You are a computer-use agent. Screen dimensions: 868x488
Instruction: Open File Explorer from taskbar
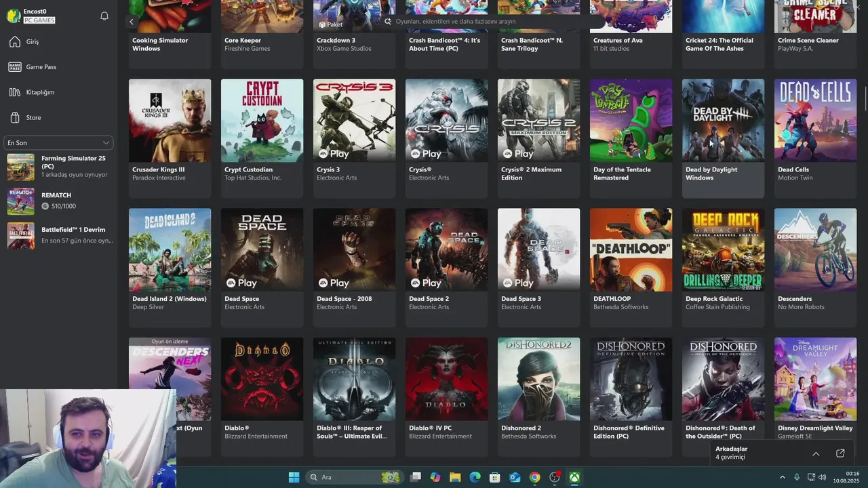click(455, 477)
